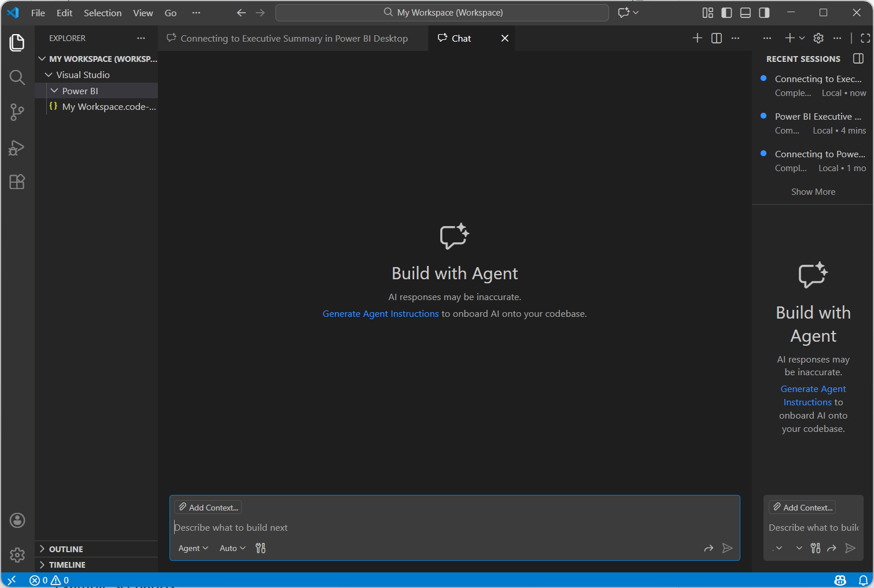Open the Auto model picker dropdown

coord(233,548)
